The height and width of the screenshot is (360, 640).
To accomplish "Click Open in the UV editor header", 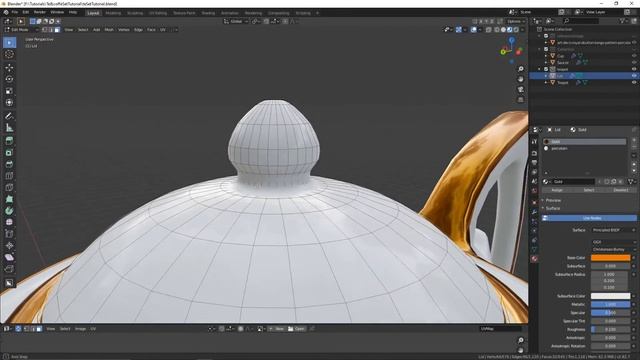I will point(296,329).
